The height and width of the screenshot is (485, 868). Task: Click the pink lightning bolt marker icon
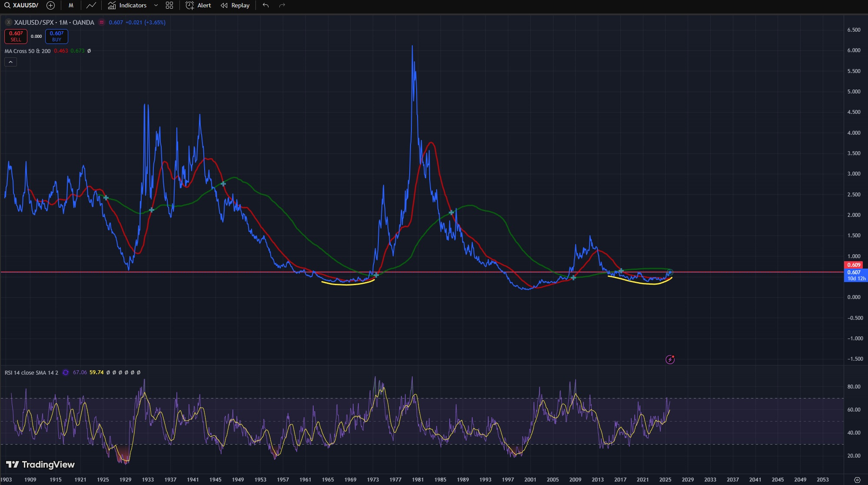(x=670, y=359)
